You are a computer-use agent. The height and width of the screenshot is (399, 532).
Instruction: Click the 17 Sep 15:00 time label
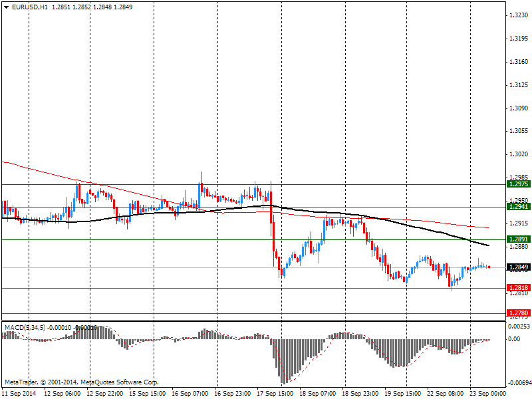pyautogui.click(x=275, y=394)
